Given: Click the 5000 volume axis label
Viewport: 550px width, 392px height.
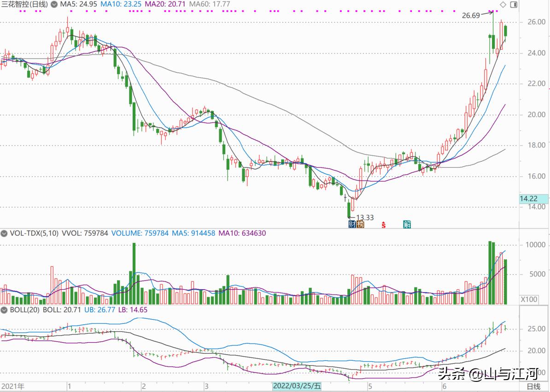Looking at the screenshot, I should tap(538, 274).
